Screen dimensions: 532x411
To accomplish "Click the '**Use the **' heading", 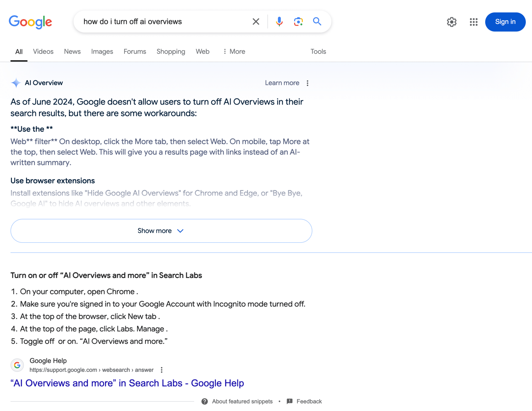I will (32, 129).
